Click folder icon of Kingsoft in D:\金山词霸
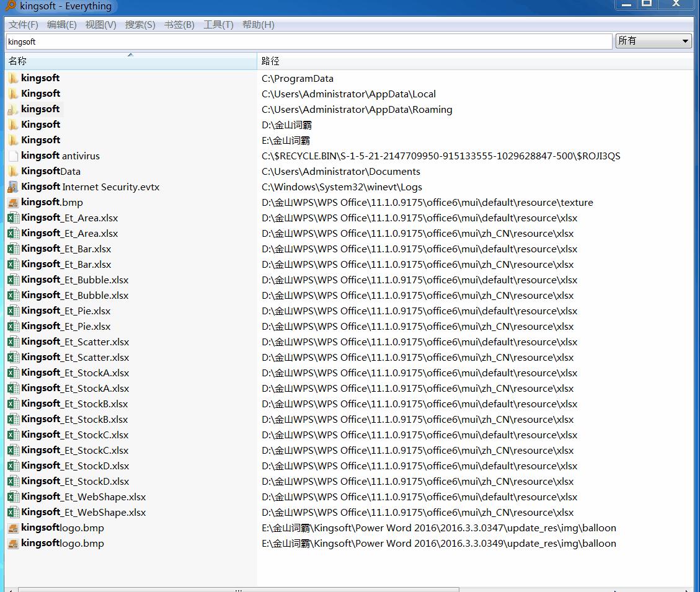 (x=14, y=125)
